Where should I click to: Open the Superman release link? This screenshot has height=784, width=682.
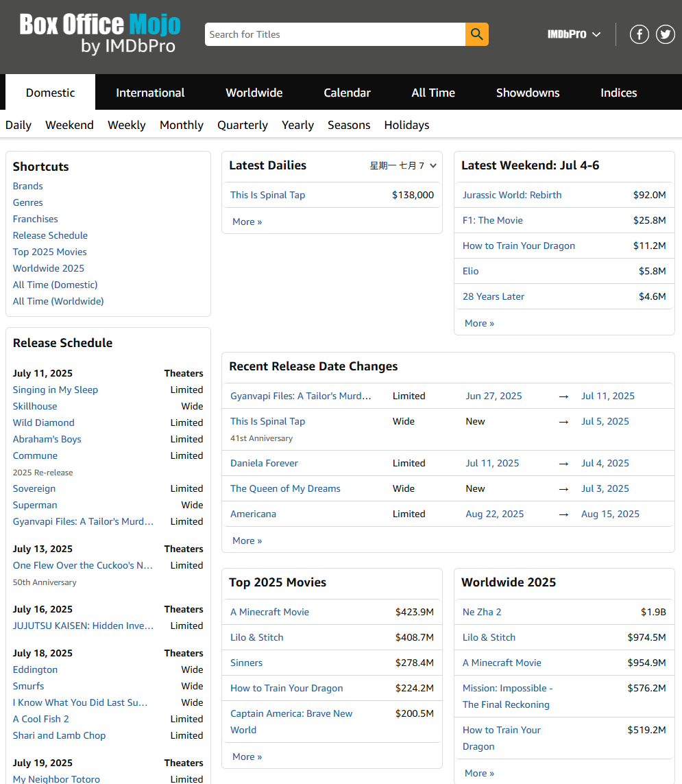pyautogui.click(x=35, y=505)
